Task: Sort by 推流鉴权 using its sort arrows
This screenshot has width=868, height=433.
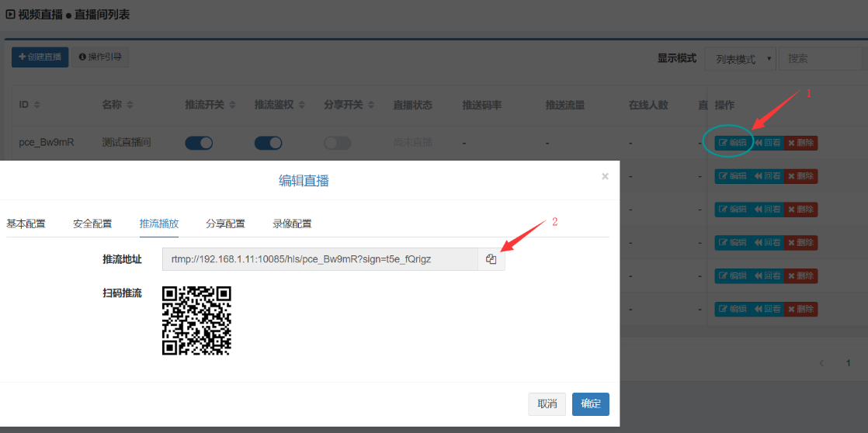Action: coord(302,105)
